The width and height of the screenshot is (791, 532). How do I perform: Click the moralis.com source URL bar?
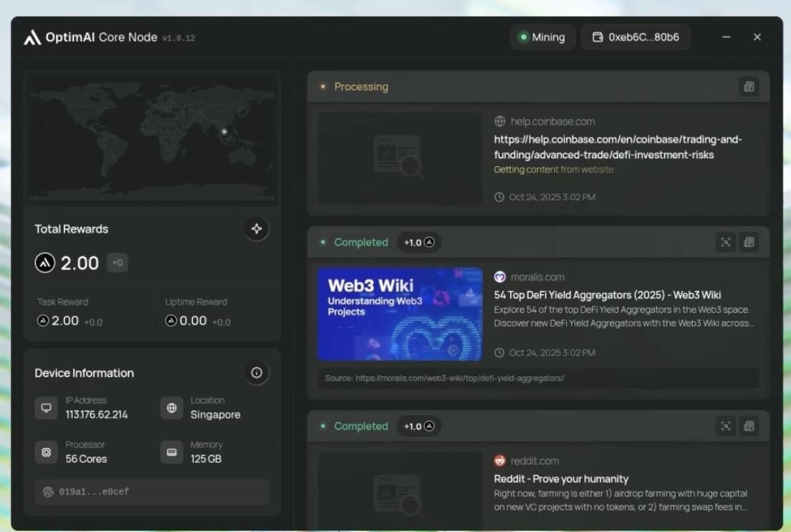(x=537, y=378)
